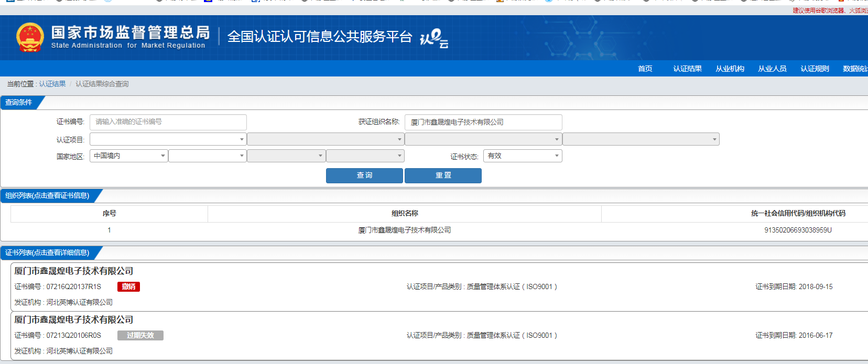868x364 pixels.
Task: Click the 国家市场监督管理总局 site title
Action: [x=131, y=32]
